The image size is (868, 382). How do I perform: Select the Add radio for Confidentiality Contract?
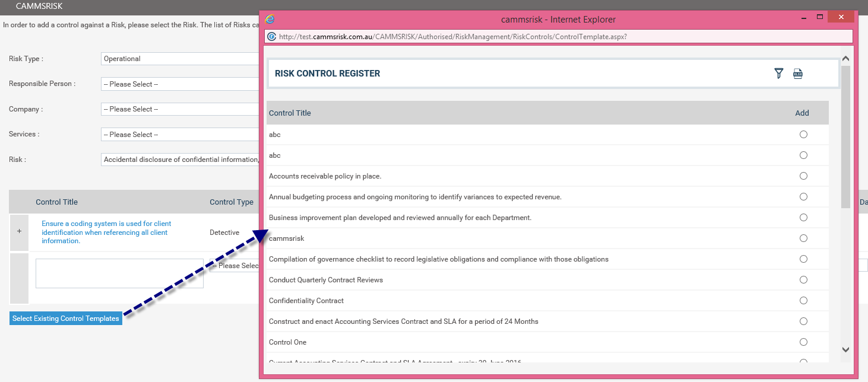coord(803,301)
